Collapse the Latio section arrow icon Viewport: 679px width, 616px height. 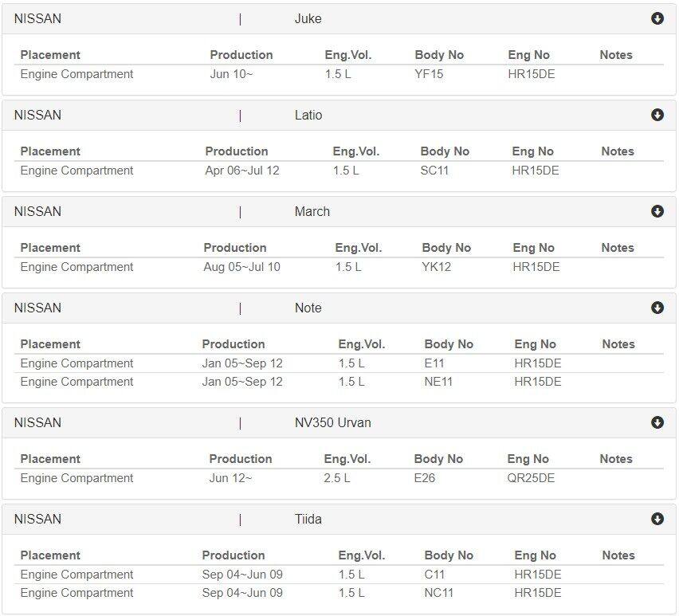coord(657,115)
